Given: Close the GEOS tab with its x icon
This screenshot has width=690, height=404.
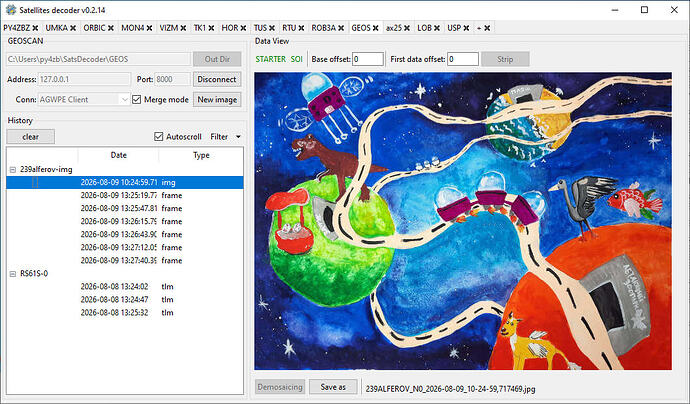Looking at the screenshot, I should (x=375, y=28).
